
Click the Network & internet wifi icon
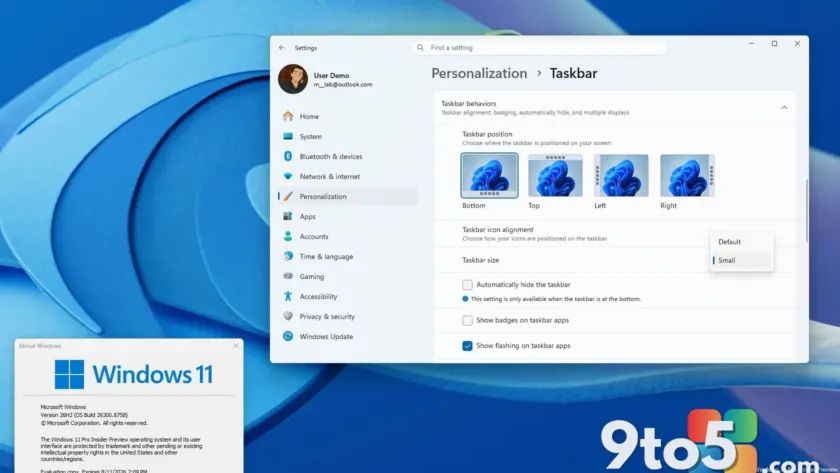coord(288,176)
